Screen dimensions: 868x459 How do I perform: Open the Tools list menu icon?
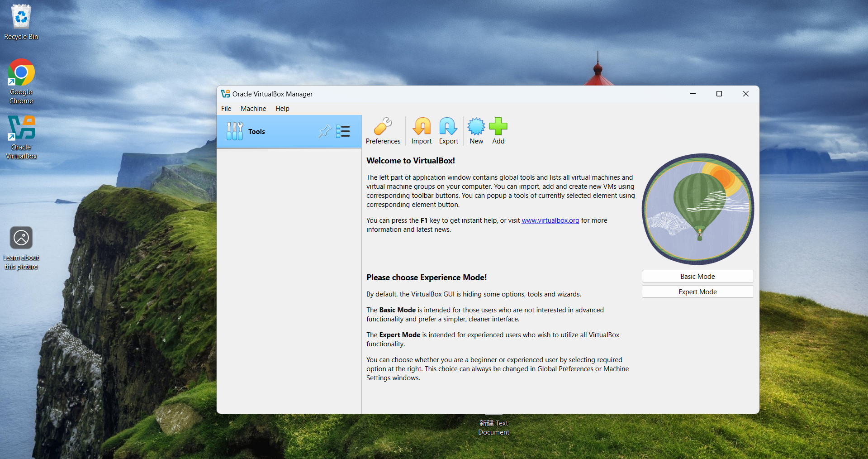click(343, 131)
